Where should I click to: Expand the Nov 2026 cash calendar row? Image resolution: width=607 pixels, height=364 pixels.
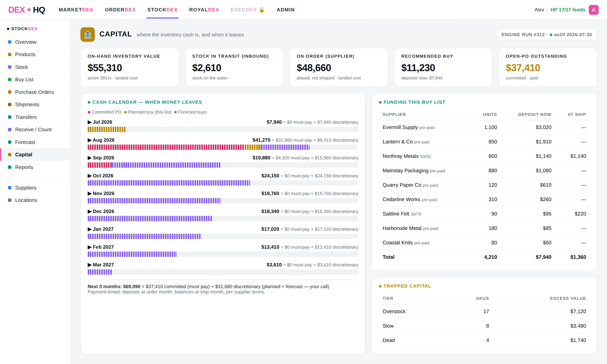pos(89,194)
